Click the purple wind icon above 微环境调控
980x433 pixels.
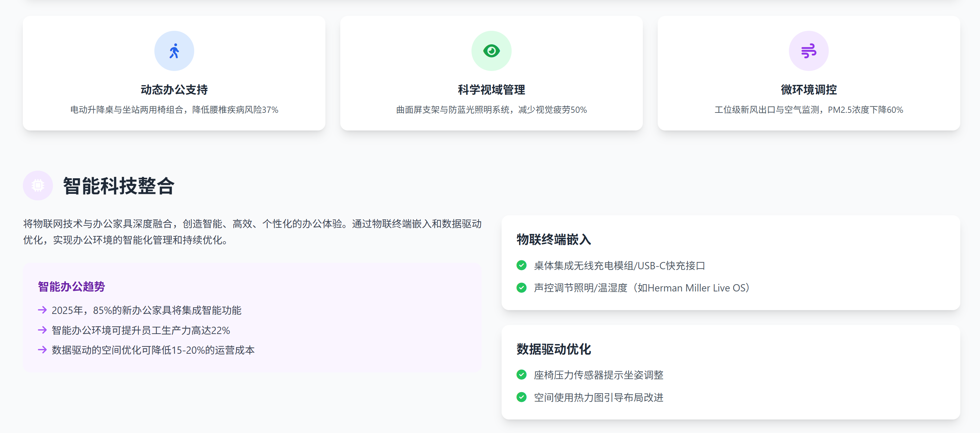click(808, 51)
